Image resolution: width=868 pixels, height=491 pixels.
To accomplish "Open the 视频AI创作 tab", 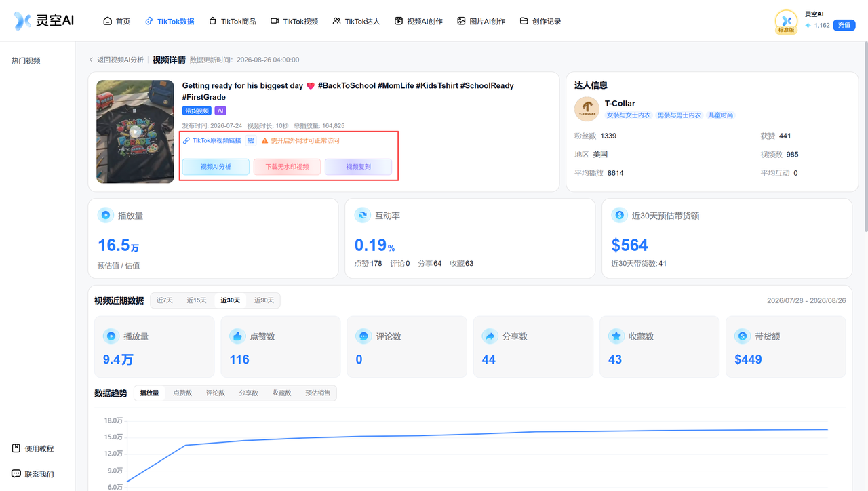I will 418,21.
